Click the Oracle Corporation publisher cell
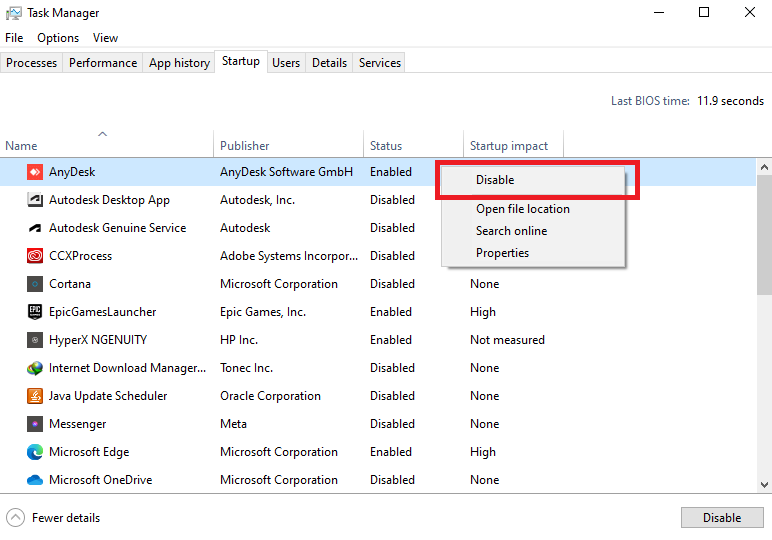The width and height of the screenshot is (772, 540). pos(270,396)
